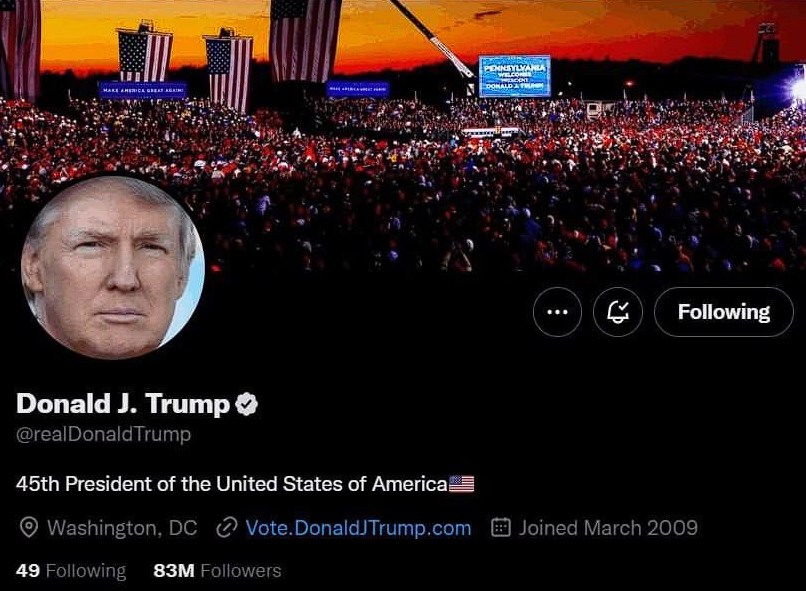Click the Joined March 2009 text
Image resolution: width=806 pixels, height=591 pixels.
click(x=608, y=528)
